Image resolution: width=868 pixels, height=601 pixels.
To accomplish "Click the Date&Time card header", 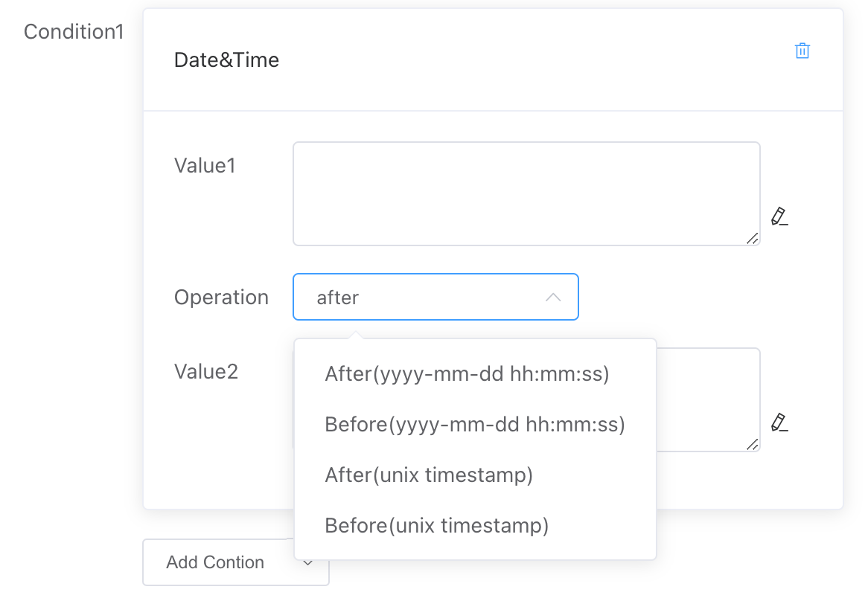I will coord(226,60).
